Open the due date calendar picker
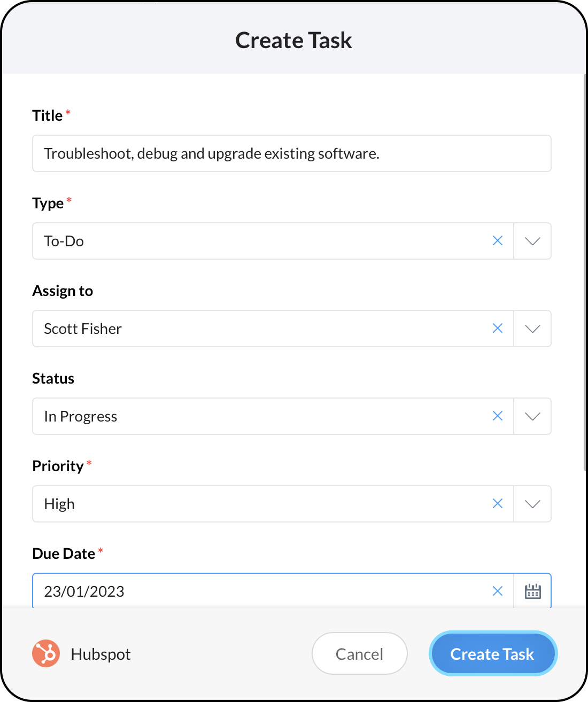588x702 pixels. click(x=532, y=591)
